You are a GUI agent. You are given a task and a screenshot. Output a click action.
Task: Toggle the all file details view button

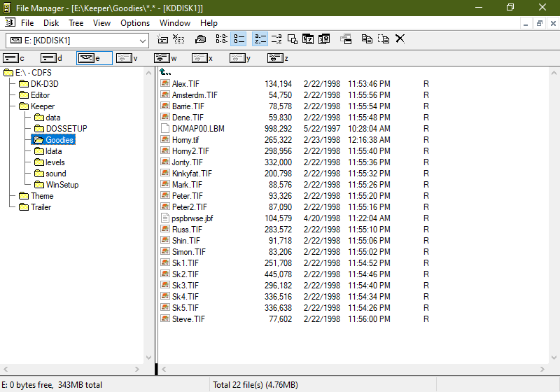[x=239, y=39]
